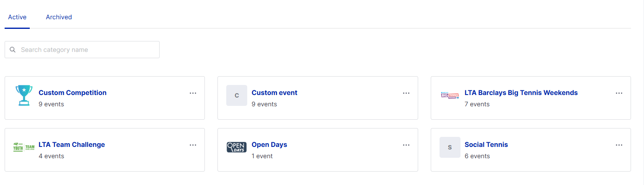
Task: Open the Custom Competition category link
Action: (72, 93)
